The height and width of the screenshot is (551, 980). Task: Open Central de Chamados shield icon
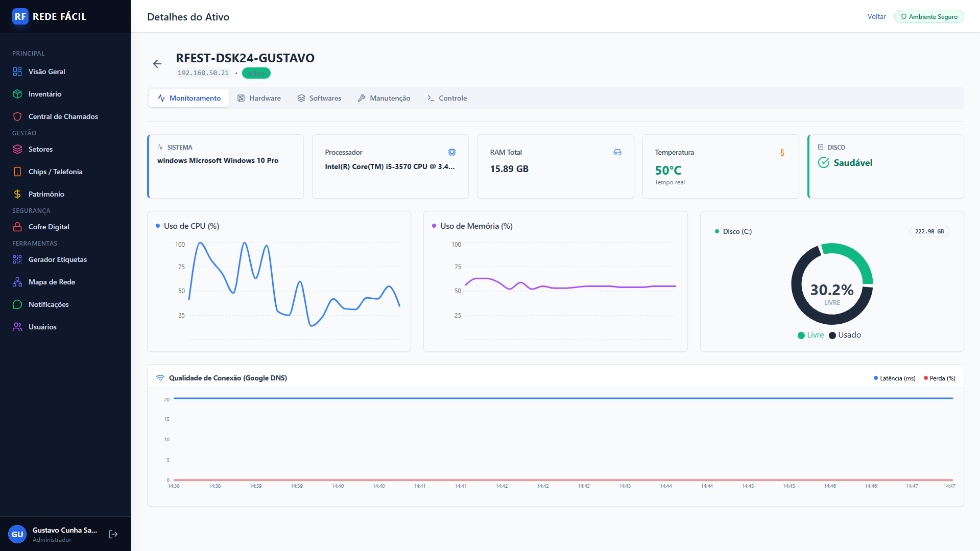[x=17, y=116]
